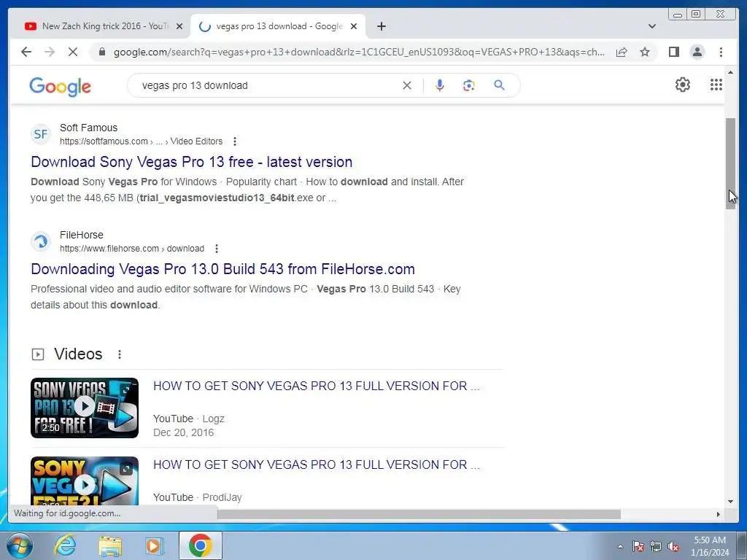747x560 pixels.
Task: Click the scrollbar down arrow
Action: click(x=730, y=501)
